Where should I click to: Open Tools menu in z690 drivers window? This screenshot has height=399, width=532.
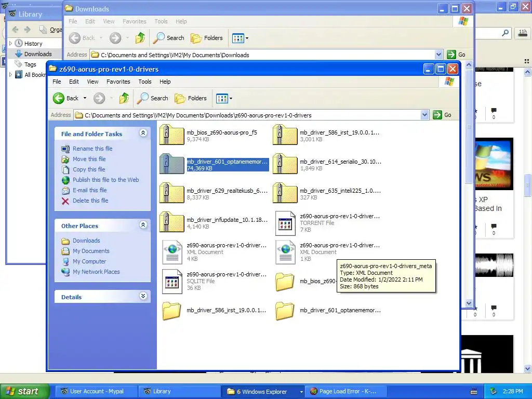tap(144, 82)
